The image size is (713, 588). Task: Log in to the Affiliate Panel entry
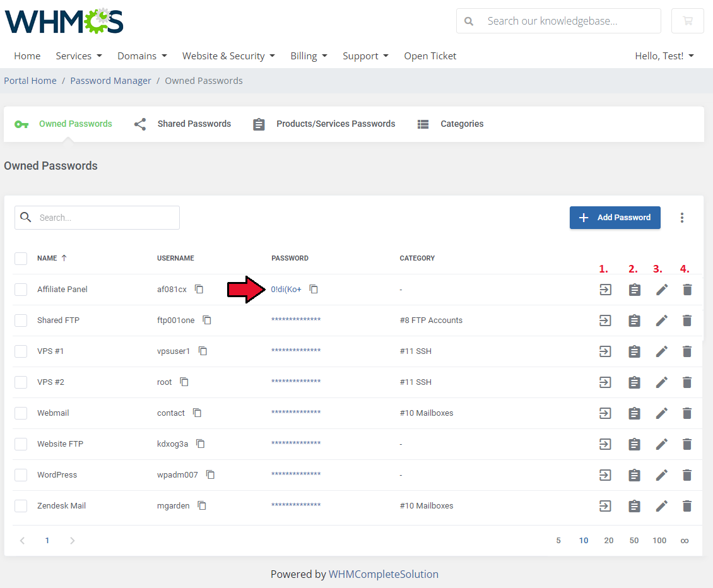pos(605,290)
